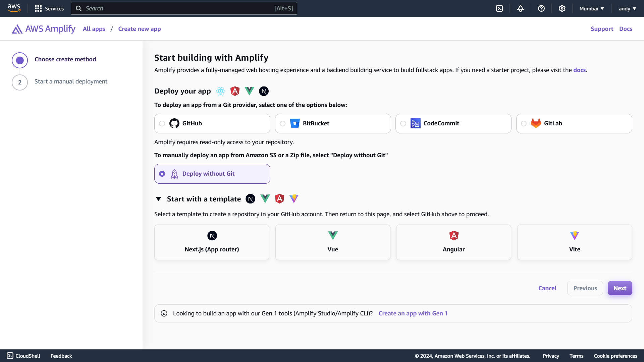Image resolution: width=644 pixels, height=362 pixels.
Task: Click the Next button
Action: point(620,288)
